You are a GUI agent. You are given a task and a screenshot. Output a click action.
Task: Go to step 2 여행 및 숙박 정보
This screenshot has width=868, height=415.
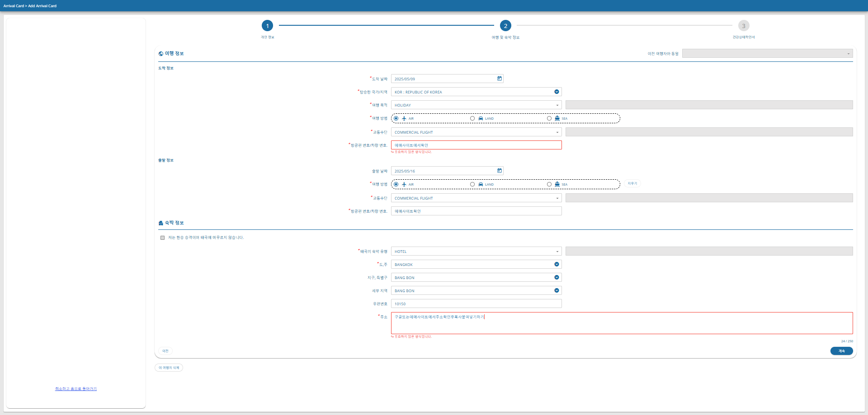click(505, 26)
